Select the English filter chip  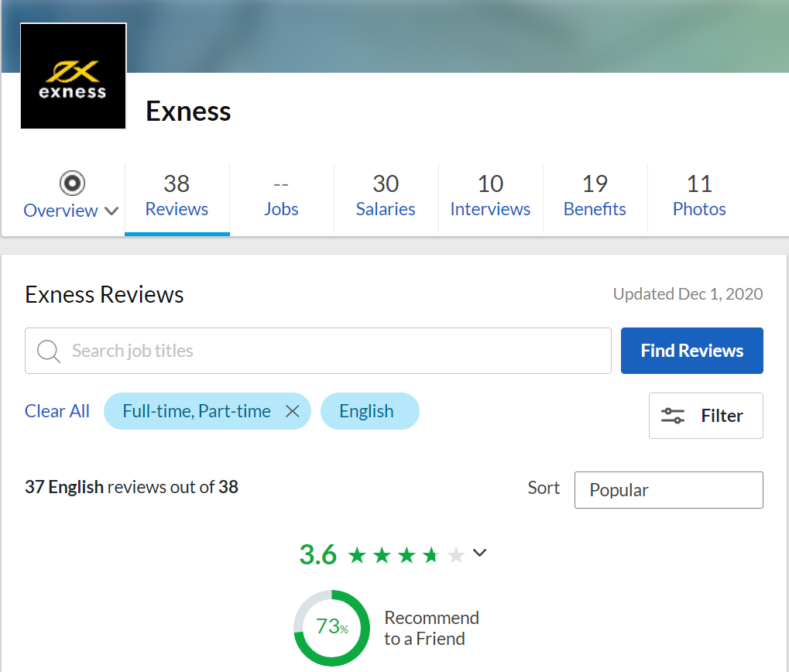[x=369, y=411]
